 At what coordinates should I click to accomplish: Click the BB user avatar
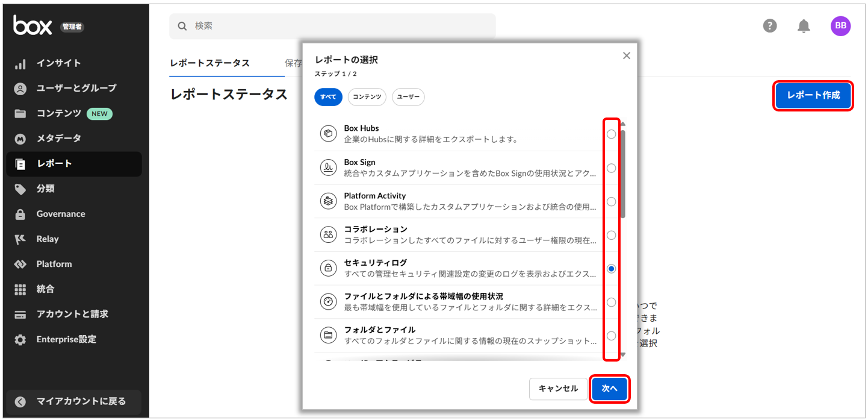(x=840, y=26)
